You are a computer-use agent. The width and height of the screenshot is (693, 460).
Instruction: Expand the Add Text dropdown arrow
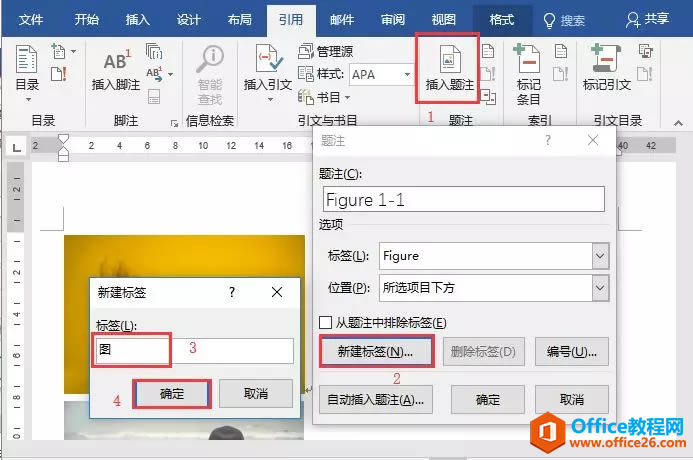(74, 51)
